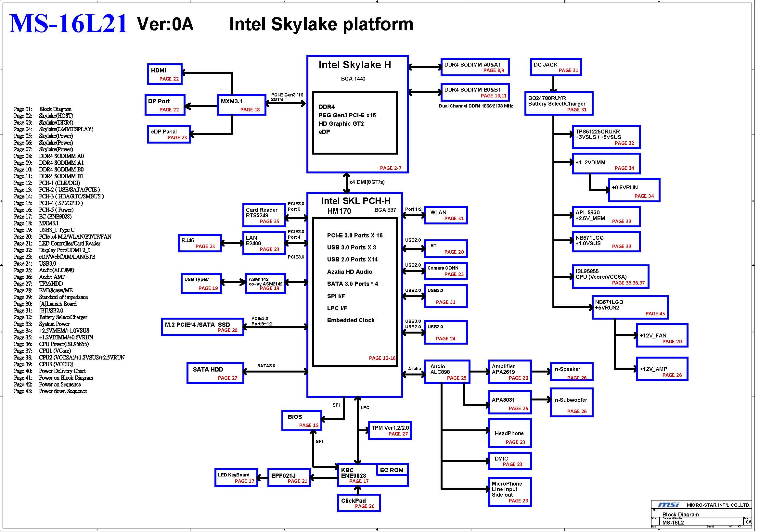The height and width of the screenshot is (532, 760).
Task: Select the Intel Skylake H heading
Action: pyautogui.click(x=355, y=65)
